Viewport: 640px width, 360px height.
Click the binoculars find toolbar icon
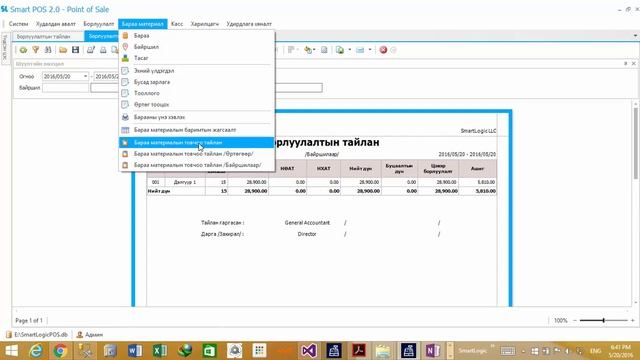[48, 50]
